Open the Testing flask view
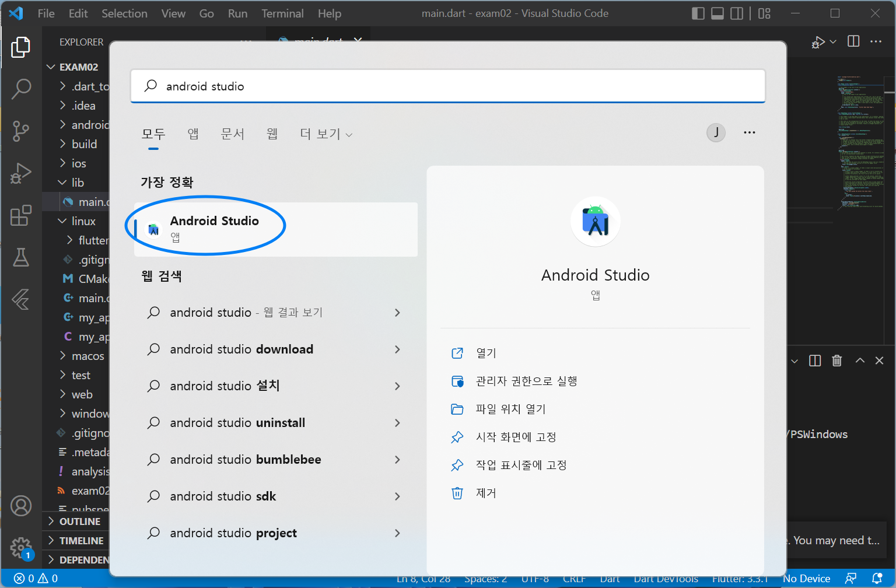Viewport: 896px width, 588px height. [21, 257]
